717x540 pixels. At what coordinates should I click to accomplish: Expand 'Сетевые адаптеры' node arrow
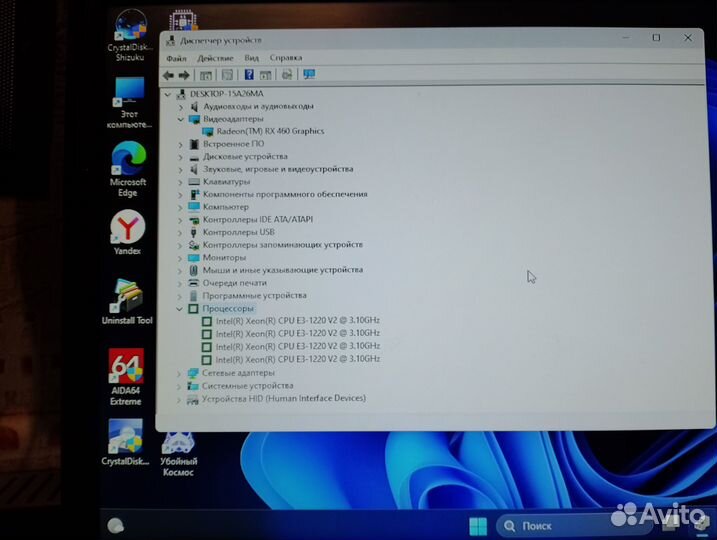pyautogui.click(x=179, y=374)
